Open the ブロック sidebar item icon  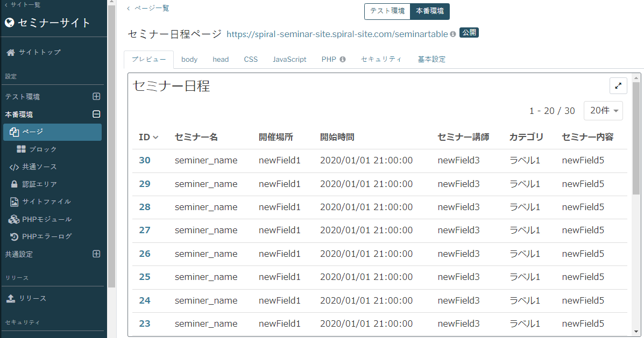click(21, 149)
